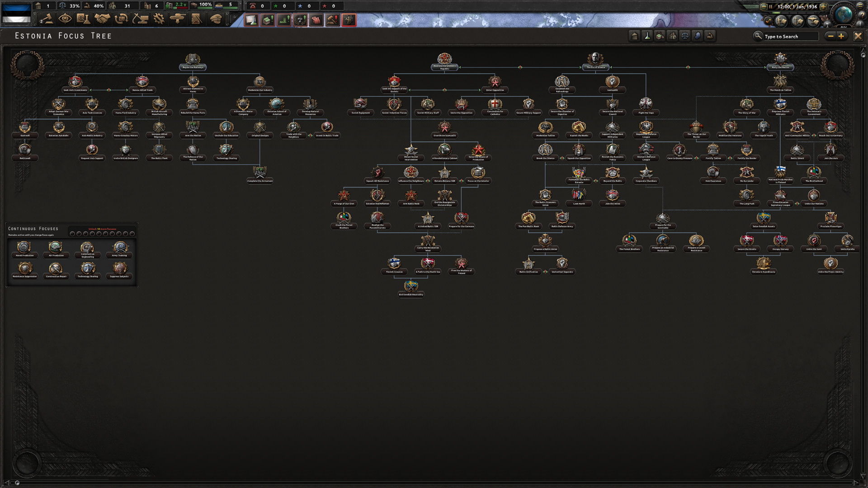Toggle the political focus filter with the building icon

(x=635, y=36)
